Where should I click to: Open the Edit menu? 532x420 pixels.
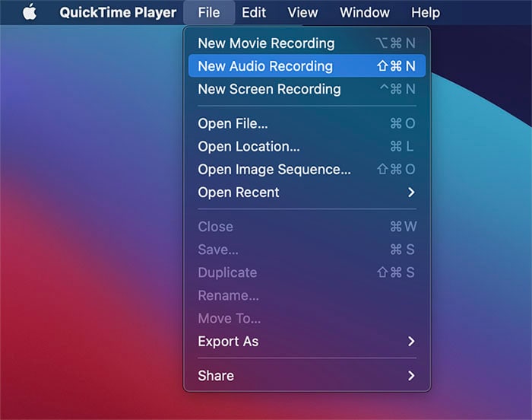click(x=254, y=13)
